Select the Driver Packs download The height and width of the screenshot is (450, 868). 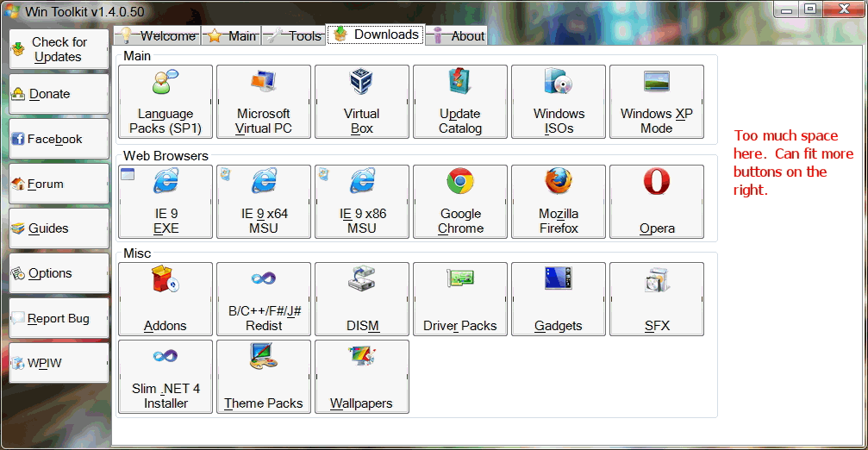click(x=460, y=299)
